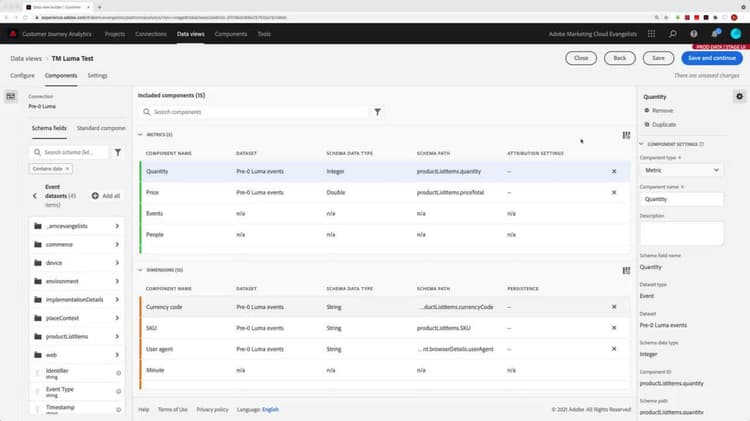Clear the Contains data filter tag
Image resolution: width=750 pixels, height=421 pixels.
tap(67, 169)
